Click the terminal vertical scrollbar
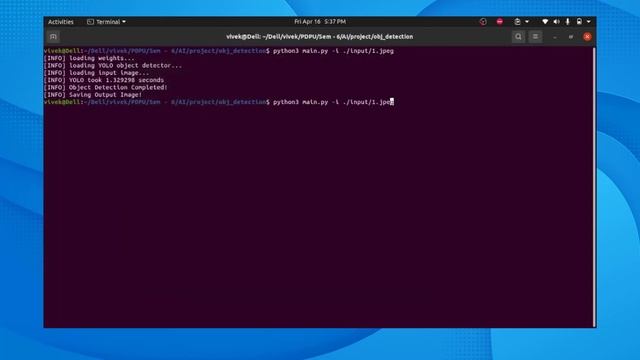Viewport: 640px width, 360px height. click(594, 187)
